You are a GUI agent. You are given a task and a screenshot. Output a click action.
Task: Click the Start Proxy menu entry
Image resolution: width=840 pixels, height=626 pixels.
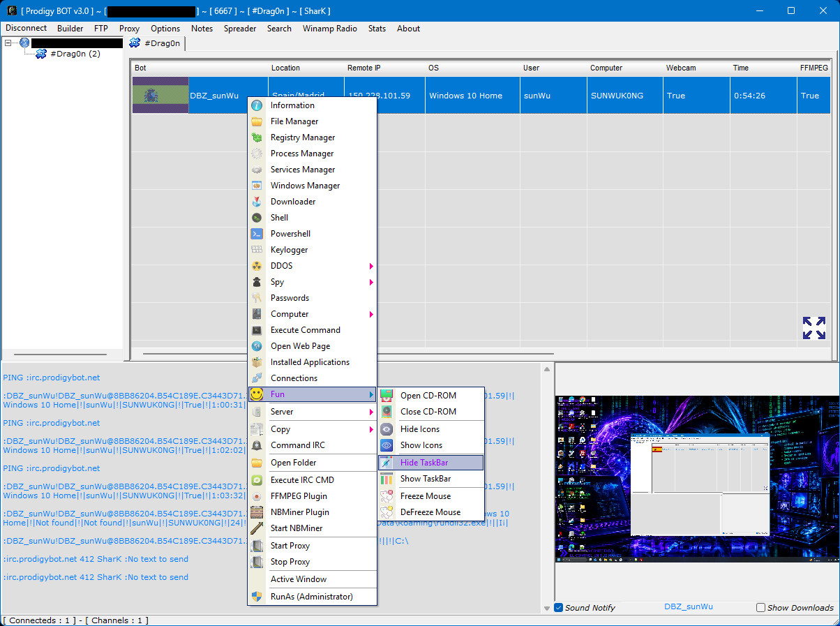pyautogui.click(x=313, y=546)
